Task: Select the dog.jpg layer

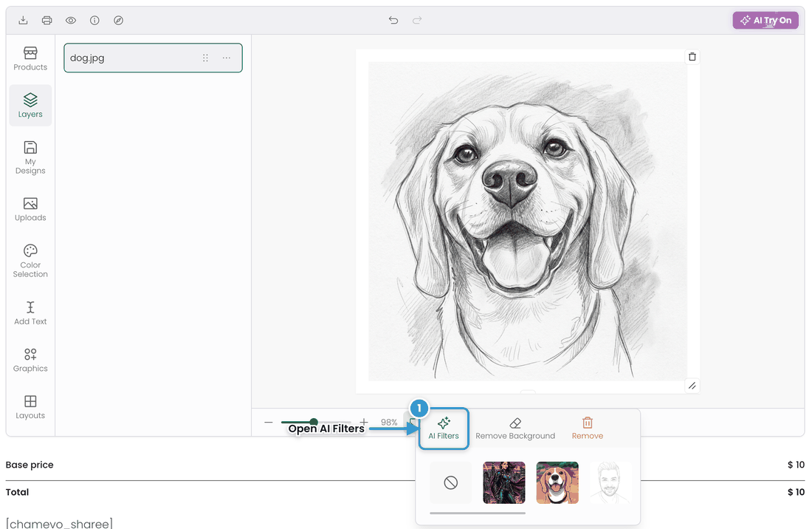Action: tap(153, 58)
